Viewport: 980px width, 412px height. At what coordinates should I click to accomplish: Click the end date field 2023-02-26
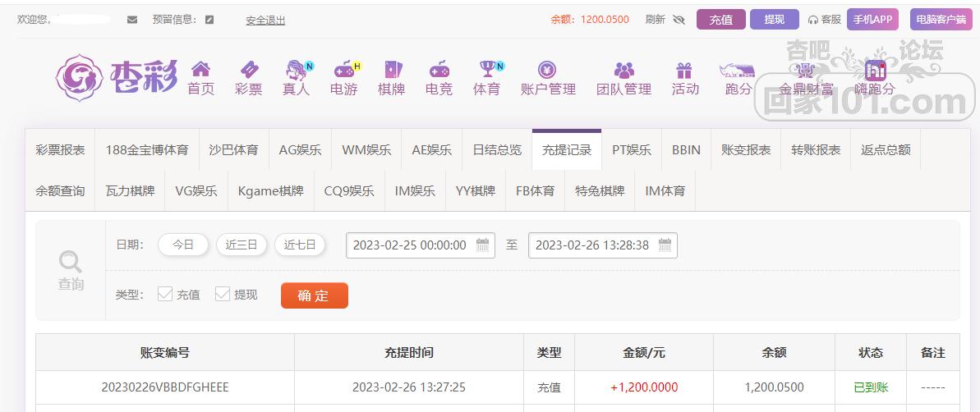pyautogui.click(x=603, y=245)
